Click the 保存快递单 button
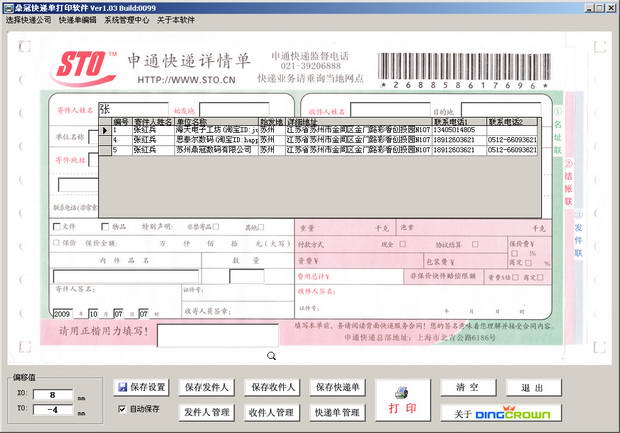The image size is (620, 433). 337,388
